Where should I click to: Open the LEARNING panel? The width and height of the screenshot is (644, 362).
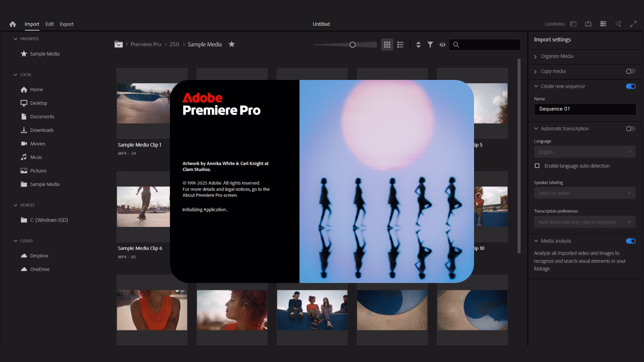(x=555, y=24)
